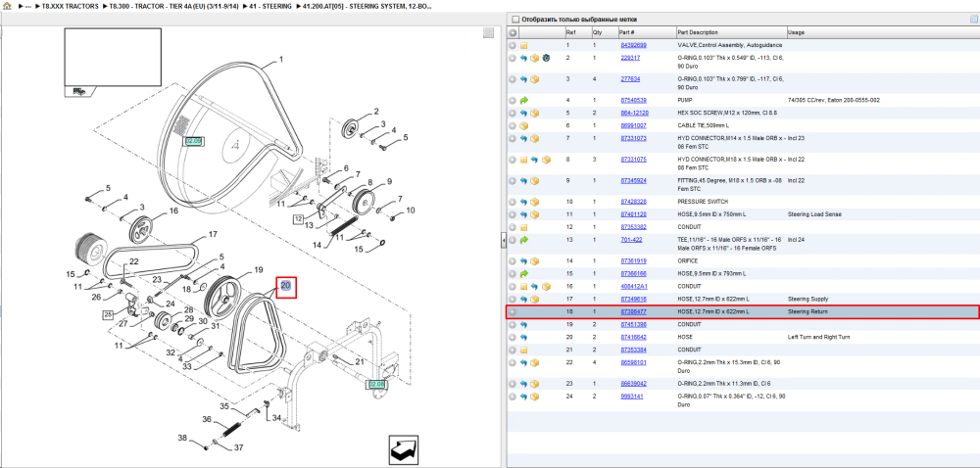Click the box icon for part 87401120
980x468 pixels.
click(x=534, y=214)
